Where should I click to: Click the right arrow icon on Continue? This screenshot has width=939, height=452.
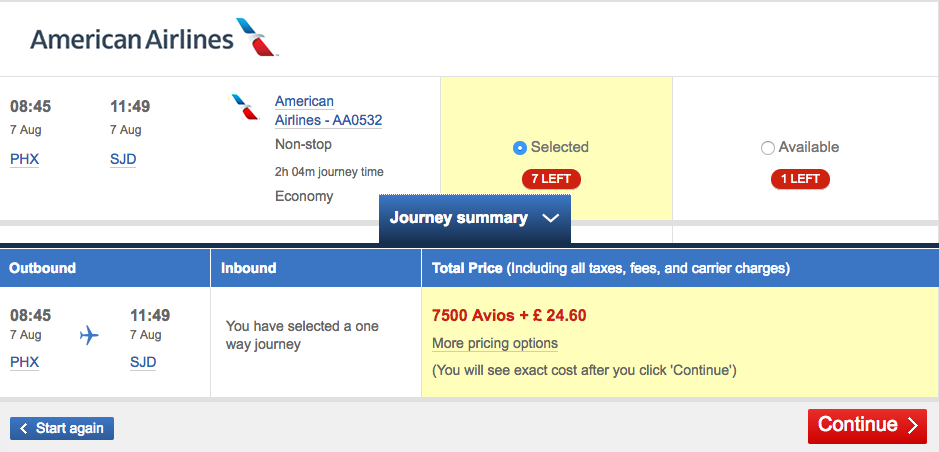point(912,426)
